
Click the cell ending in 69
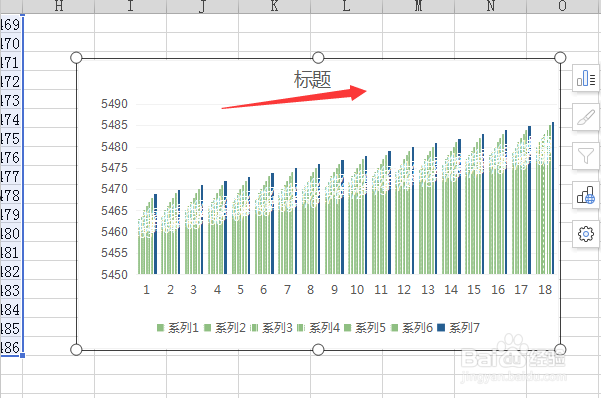pyautogui.click(x=11, y=25)
